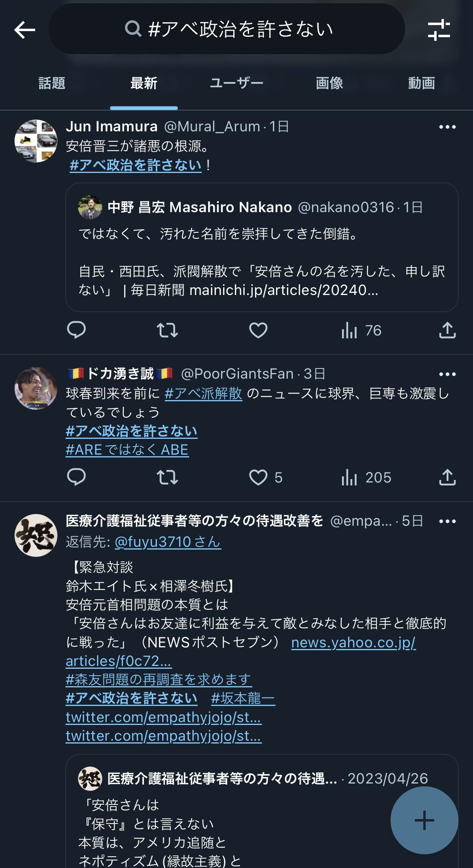Viewport: 473px width, 868px height.
Task: Switch to the 画像 tab
Action: tap(329, 83)
